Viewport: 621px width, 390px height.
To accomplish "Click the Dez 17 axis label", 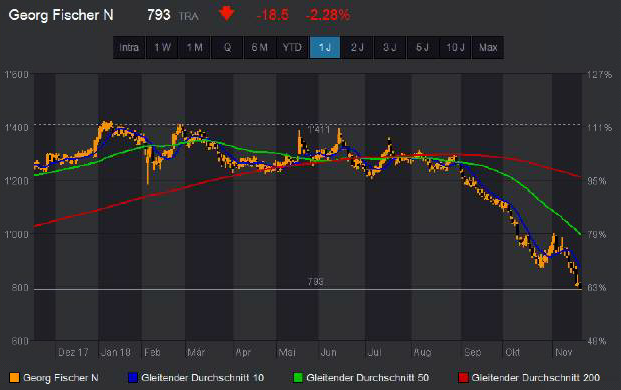I will (73, 352).
